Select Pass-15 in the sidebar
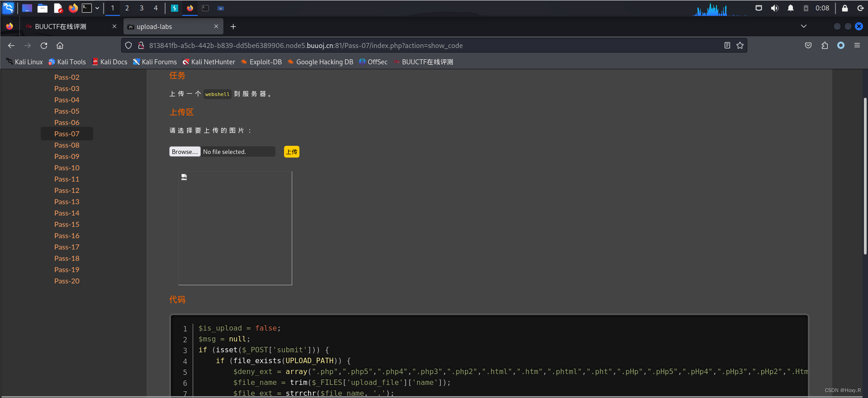This screenshot has height=398, width=868. [x=67, y=225]
